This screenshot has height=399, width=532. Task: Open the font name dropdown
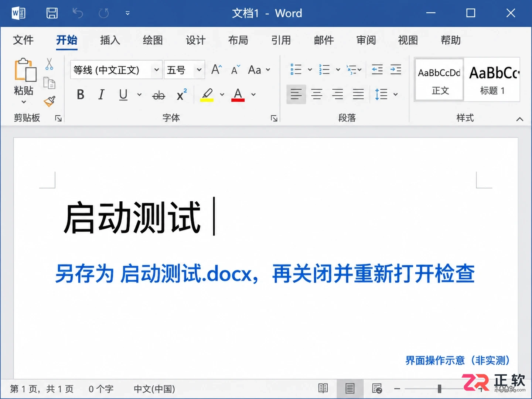[156, 70]
